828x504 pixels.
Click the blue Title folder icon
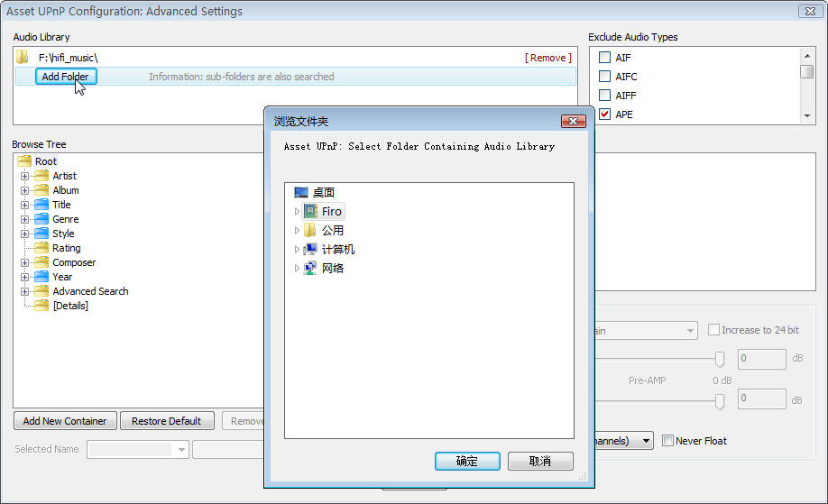(41, 205)
